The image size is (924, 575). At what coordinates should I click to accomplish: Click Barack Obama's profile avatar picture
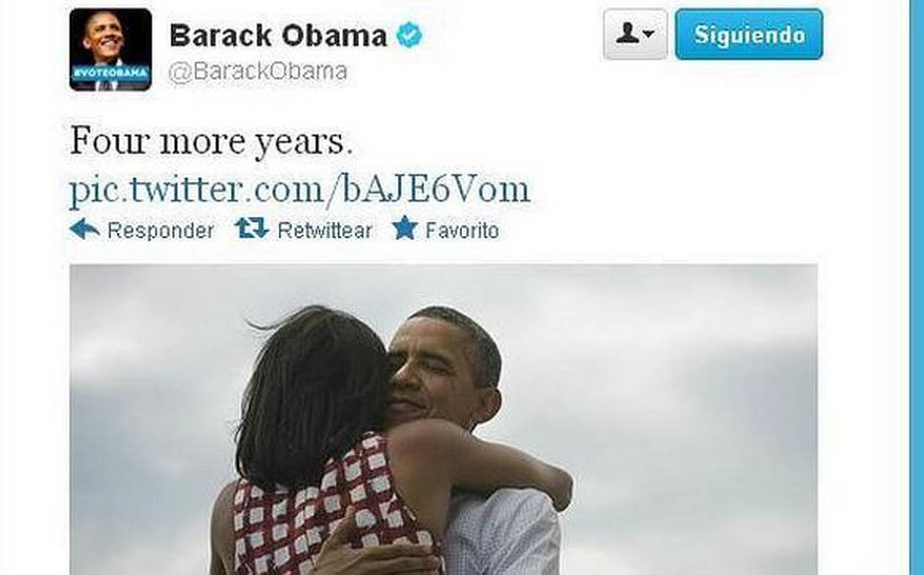110,50
